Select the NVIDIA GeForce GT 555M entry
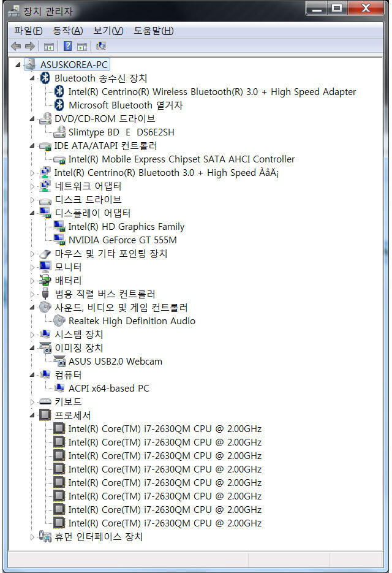This screenshot has height=573, width=392. point(123,240)
